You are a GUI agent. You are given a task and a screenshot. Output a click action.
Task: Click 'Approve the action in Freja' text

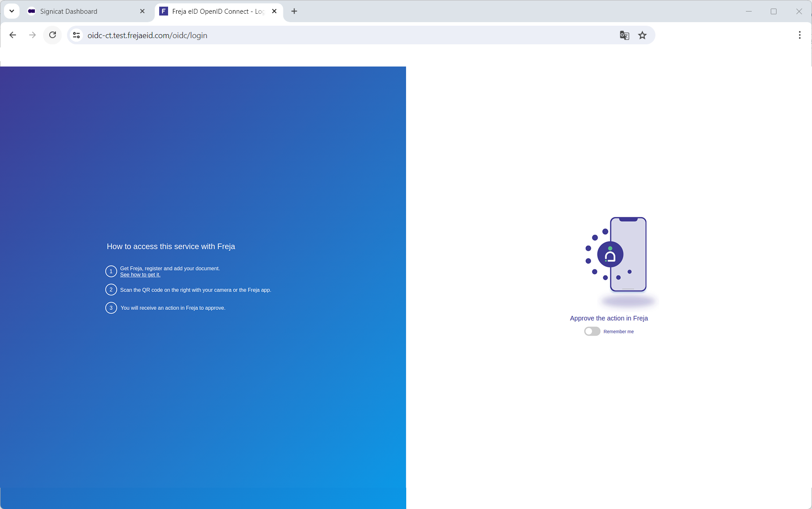point(609,318)
